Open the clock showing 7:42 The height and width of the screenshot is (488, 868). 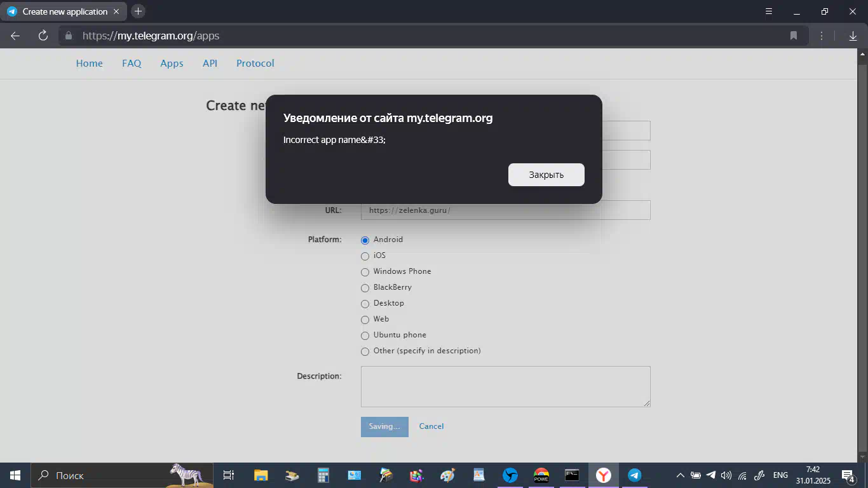click(x=813, y=475)
